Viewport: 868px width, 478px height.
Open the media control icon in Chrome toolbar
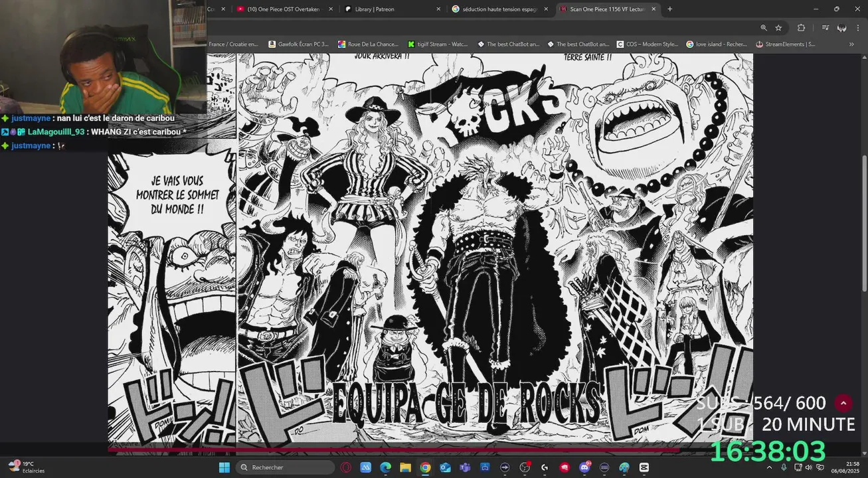click(825, 28)
